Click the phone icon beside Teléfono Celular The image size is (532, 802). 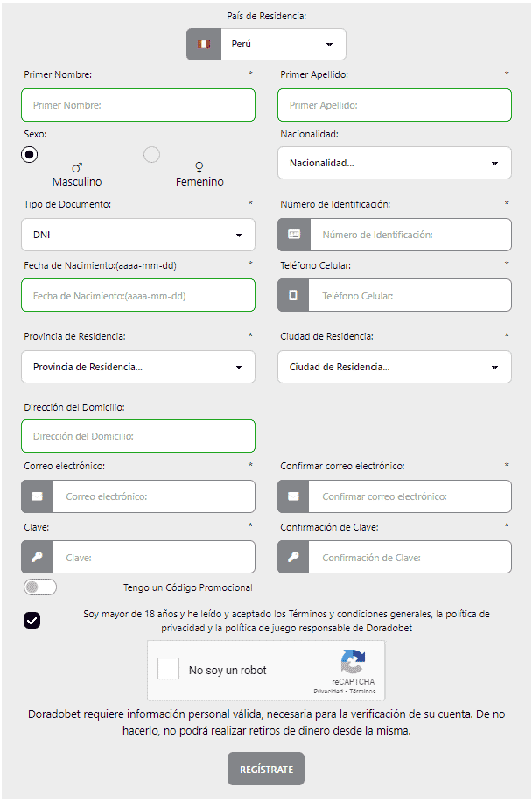[x=294, y=295]
